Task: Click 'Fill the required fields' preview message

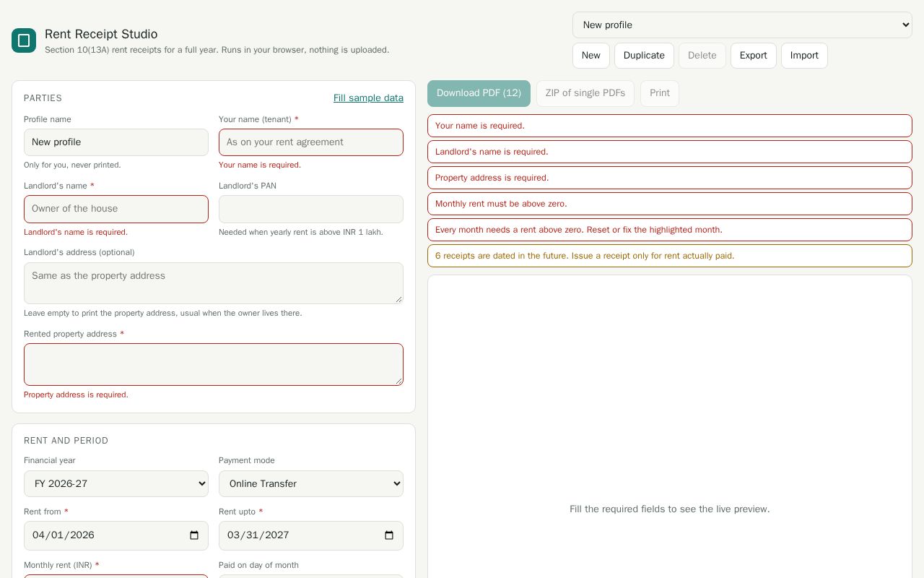Action: 670,509
